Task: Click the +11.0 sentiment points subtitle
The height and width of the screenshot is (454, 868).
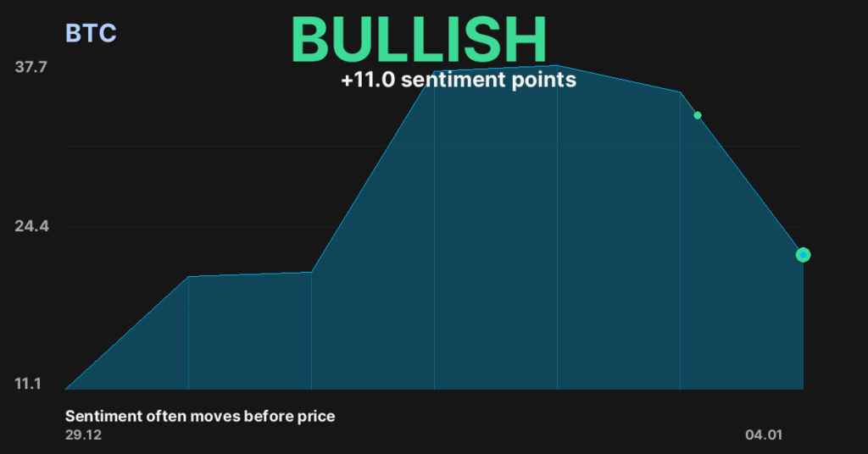Action: 459,80
